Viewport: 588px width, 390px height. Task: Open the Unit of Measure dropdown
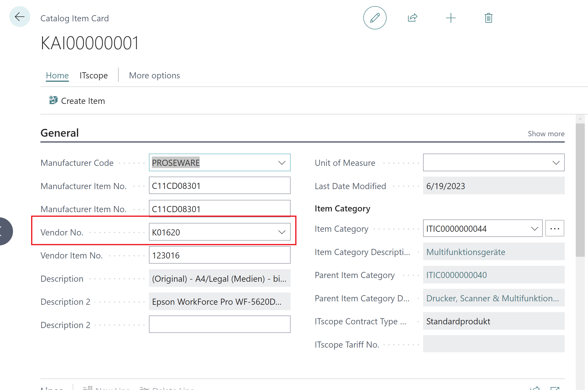tap(556, 163)
